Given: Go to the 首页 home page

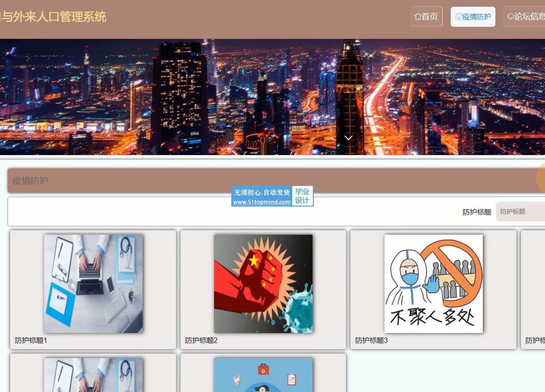Looking at the screenshot, I should [x=426, y=17].
